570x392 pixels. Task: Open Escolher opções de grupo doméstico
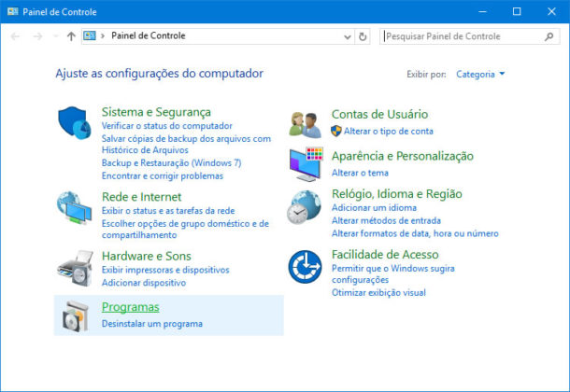coord(185,230)
